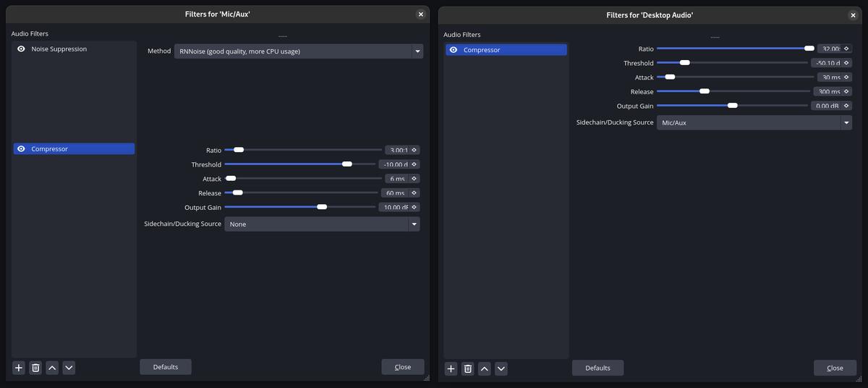868x388 pixels.
Task: Select Compressor filter in Desktop Audio list
Action: [506, 50]
